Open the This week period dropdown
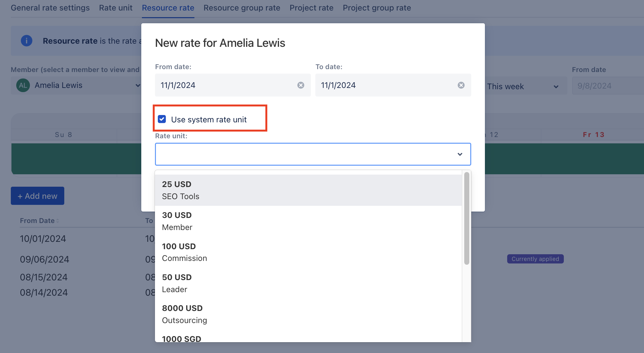Viewport: 644px width, 353px height. click(x=556, y=87)
